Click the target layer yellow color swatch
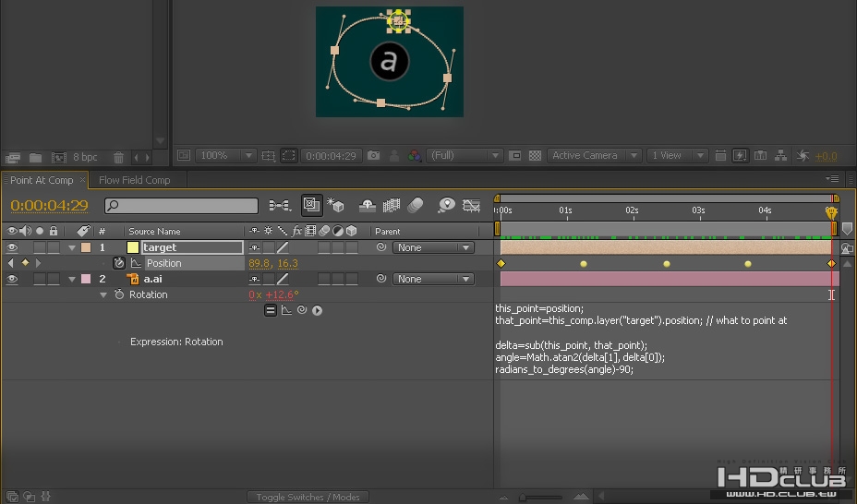Image resolution: width=857 pixels, height=504 pixels. point(133,247)
